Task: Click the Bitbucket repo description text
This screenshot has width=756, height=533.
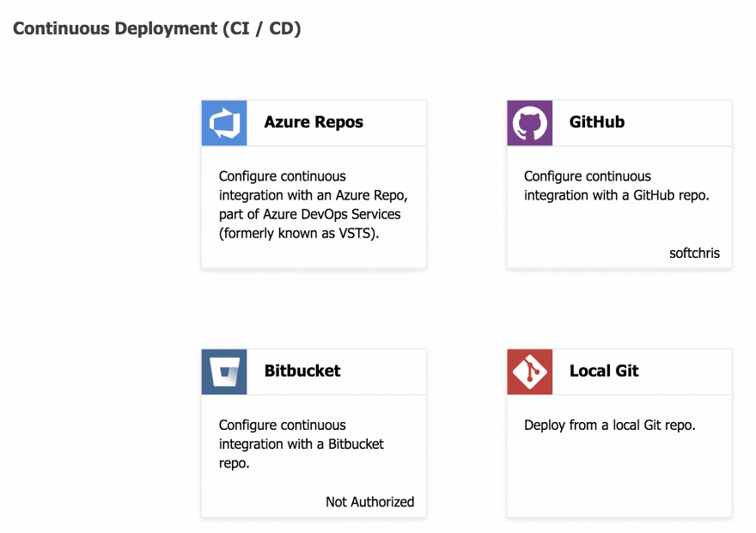Action: click(301, 444)
